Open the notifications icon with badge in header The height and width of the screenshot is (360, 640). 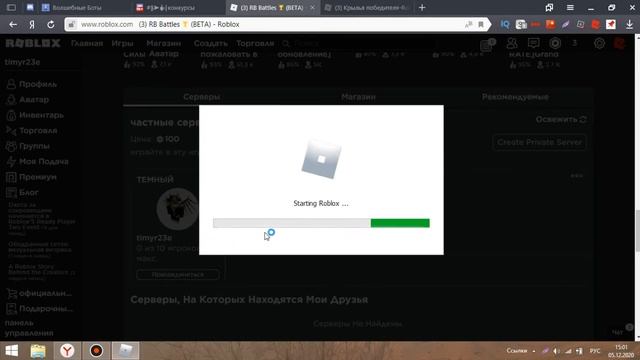(488, 44)
